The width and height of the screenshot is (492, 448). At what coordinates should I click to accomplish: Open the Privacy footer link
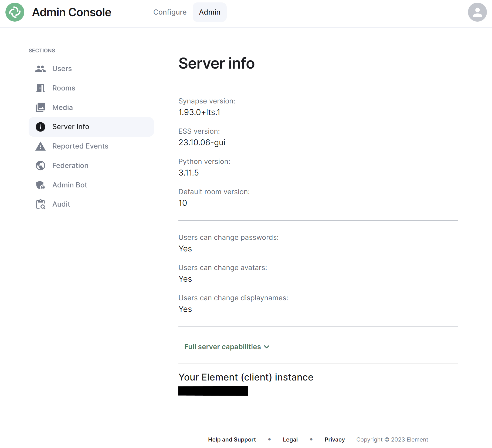(x=335, y=440)
